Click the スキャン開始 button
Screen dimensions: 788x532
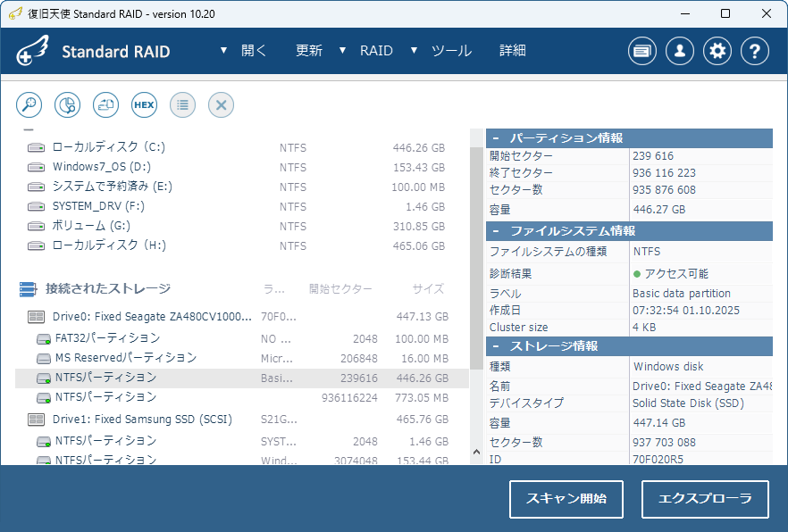(x=566, y=499)
